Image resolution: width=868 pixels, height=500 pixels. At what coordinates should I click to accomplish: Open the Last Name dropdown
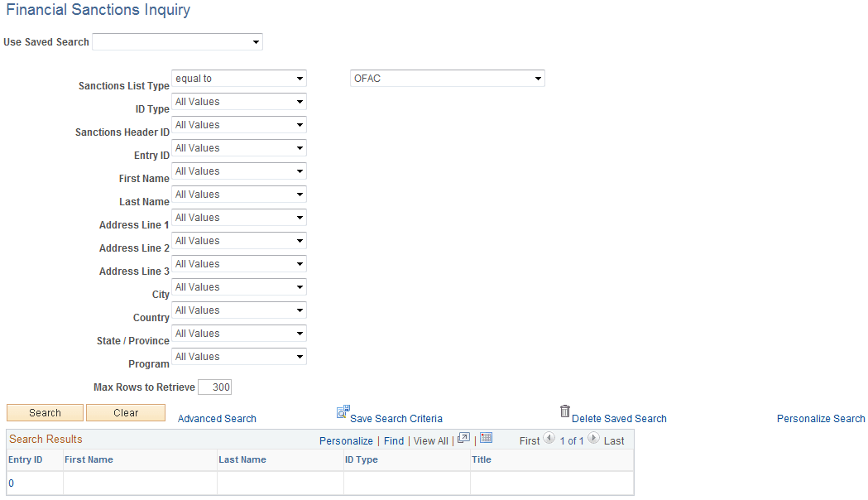click(239, 195)
